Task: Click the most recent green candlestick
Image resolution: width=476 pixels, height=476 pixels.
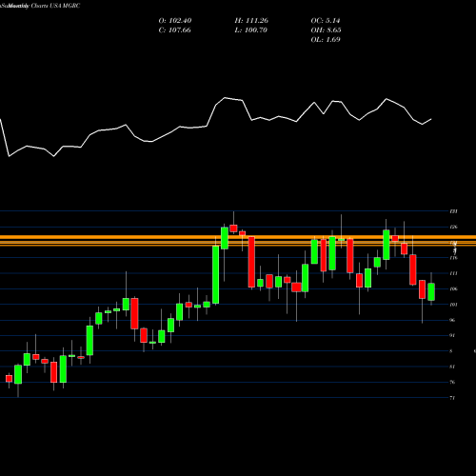Action: 431,292
